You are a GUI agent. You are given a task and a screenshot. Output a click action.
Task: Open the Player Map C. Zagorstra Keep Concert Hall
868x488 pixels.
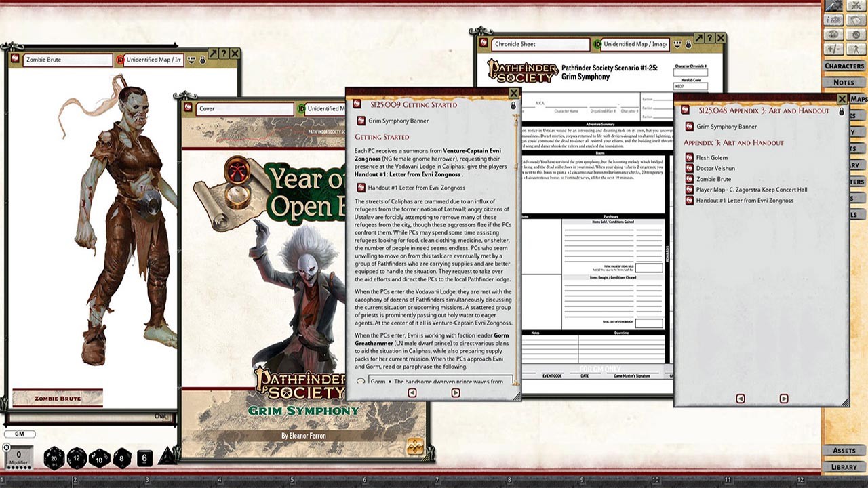pyautogui.click(x=753, y=190)
